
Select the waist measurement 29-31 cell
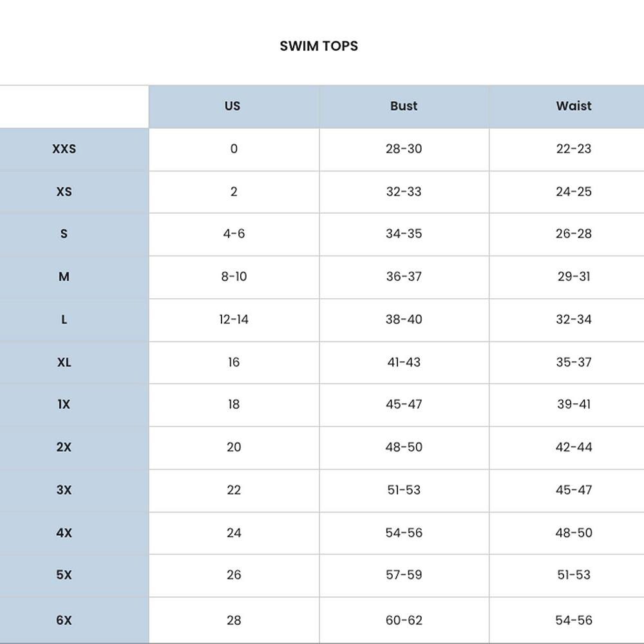point(573,277)
